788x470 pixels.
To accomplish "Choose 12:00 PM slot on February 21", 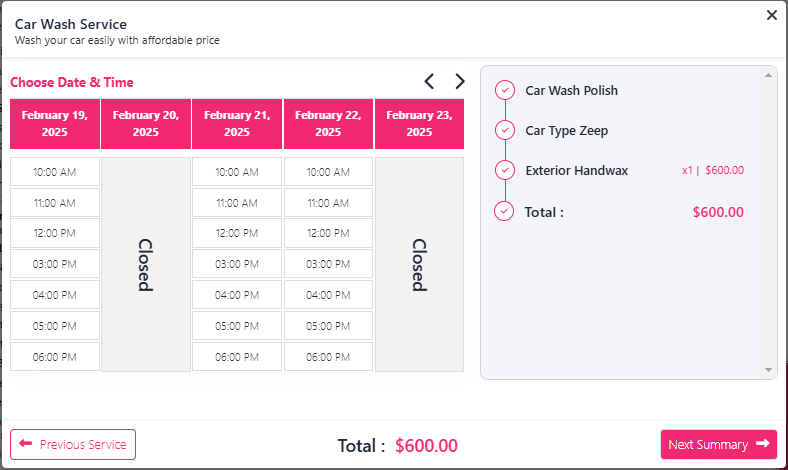I will pos(237,233).
